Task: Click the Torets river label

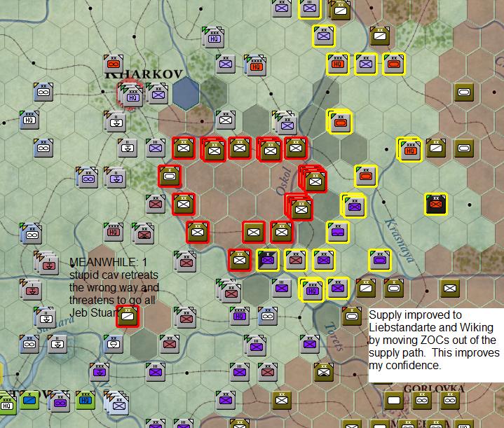Action: (x=334, y=336)
